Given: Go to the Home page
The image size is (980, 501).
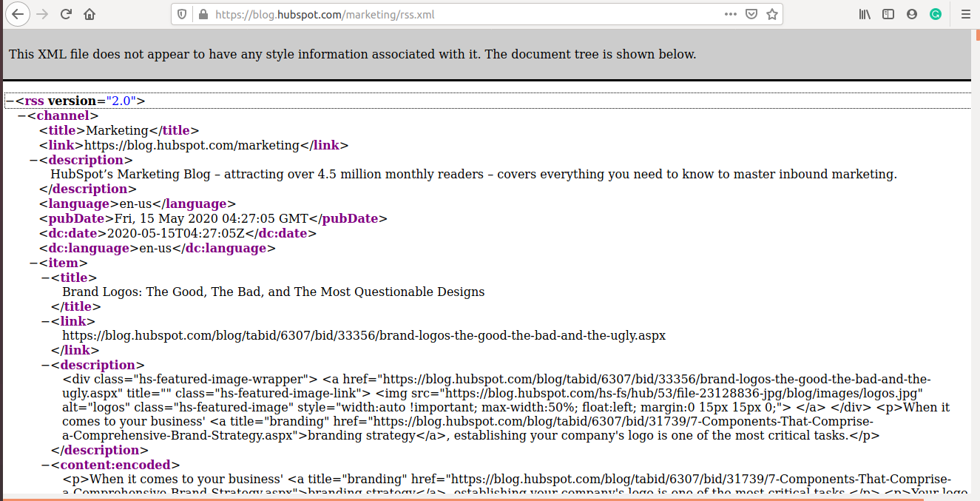Looking at the screenshot, I should pos(89,14).
